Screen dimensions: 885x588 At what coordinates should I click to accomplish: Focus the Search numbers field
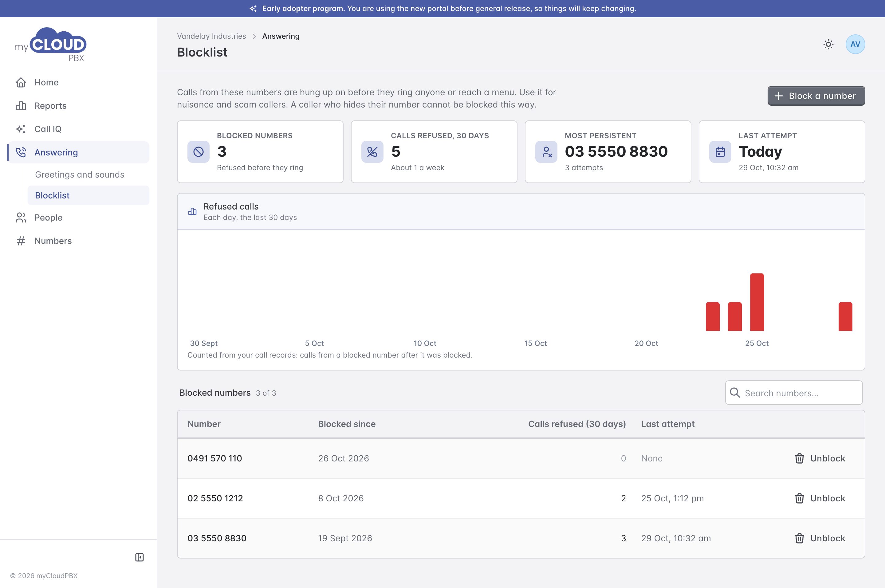pos(794,393)
